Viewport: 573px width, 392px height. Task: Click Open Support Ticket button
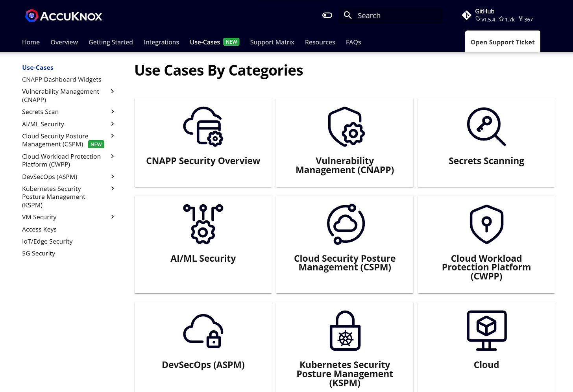[x=503, y=42]
